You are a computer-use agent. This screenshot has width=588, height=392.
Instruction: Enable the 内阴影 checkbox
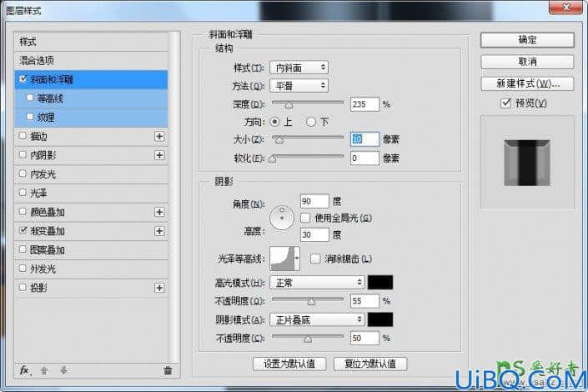point(23,154)
